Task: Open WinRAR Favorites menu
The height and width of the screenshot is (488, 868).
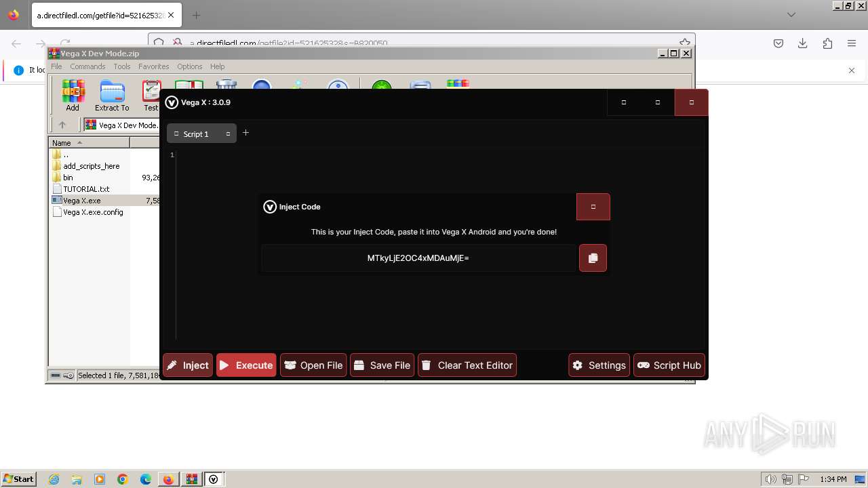Action: 154,66
